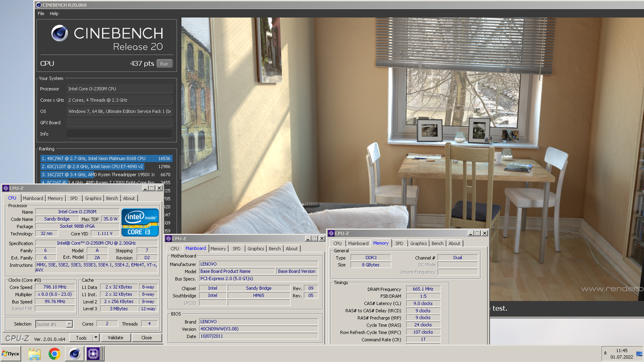
Task: Select Memory tab in CPU-Z Mainboard window
Action: point(218,249)
